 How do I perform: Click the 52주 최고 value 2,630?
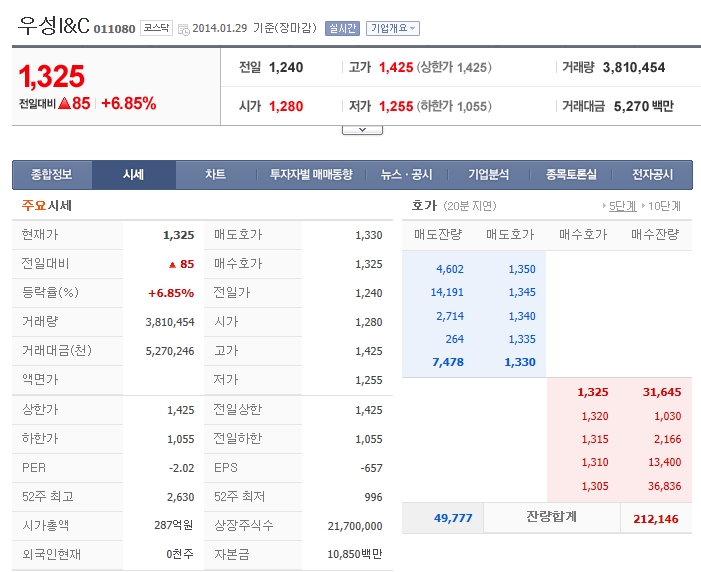point(181,497)
